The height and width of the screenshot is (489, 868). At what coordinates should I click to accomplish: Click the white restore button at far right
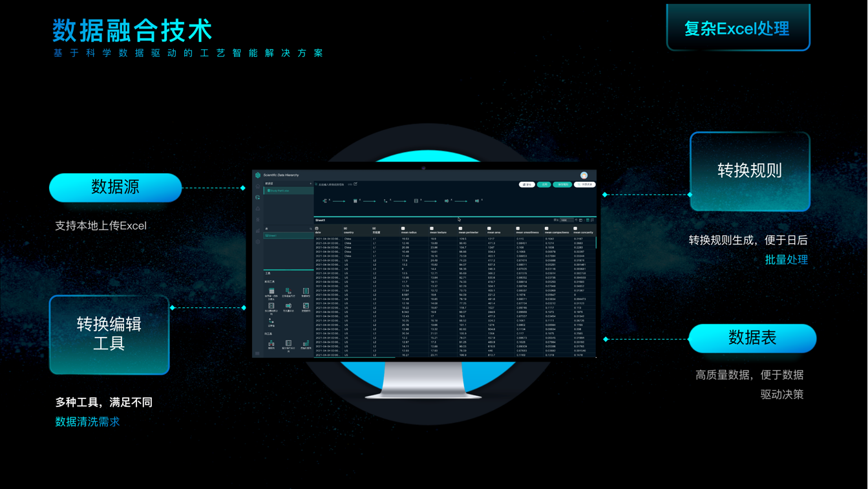tap(585, 184)
